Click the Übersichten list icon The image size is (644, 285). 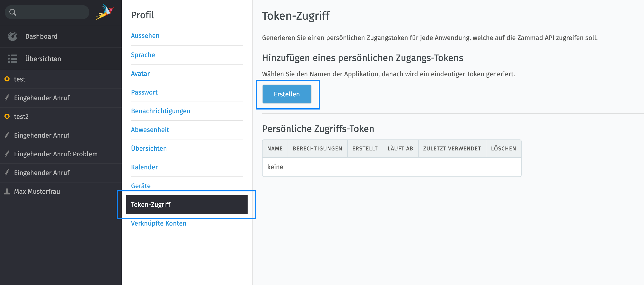(13, 58)
